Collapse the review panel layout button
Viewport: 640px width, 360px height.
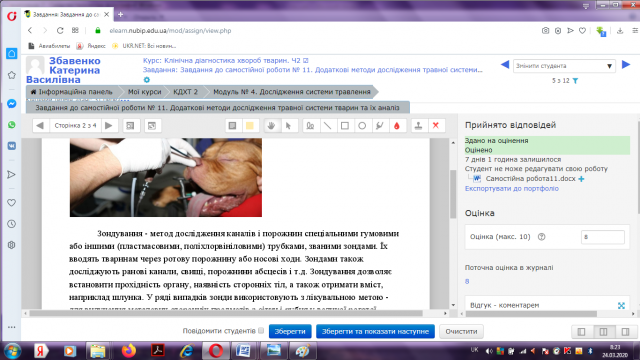(581, 331)
